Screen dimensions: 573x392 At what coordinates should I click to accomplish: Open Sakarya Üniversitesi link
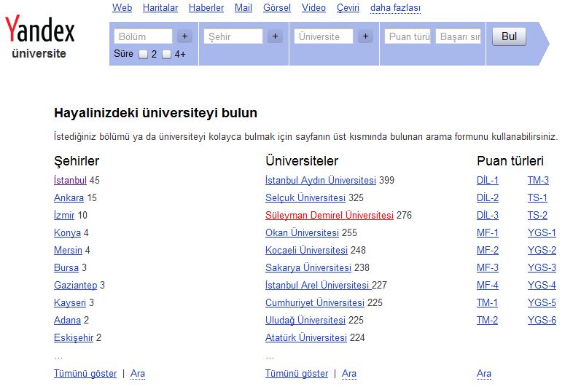(308, 268)
